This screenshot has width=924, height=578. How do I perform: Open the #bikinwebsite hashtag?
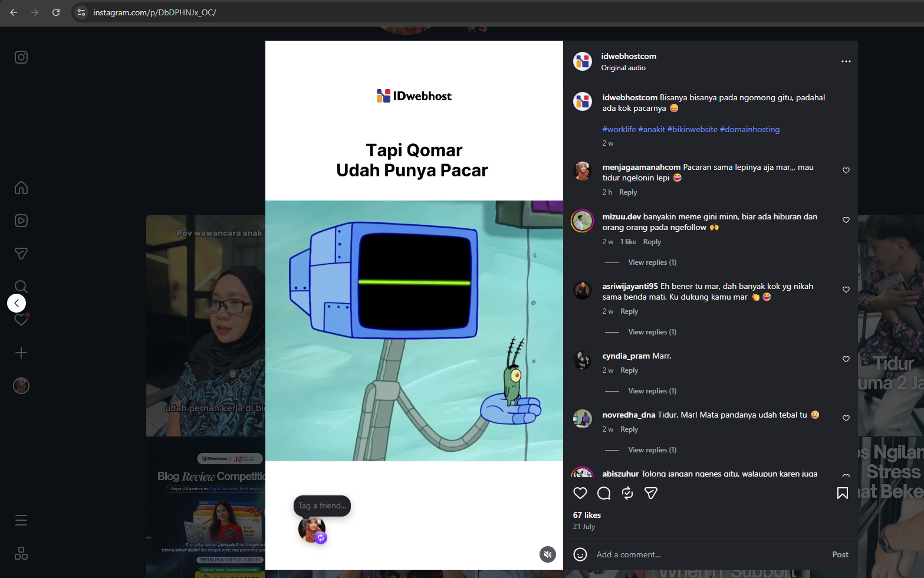pyautogui.click(x=692, y=129)
